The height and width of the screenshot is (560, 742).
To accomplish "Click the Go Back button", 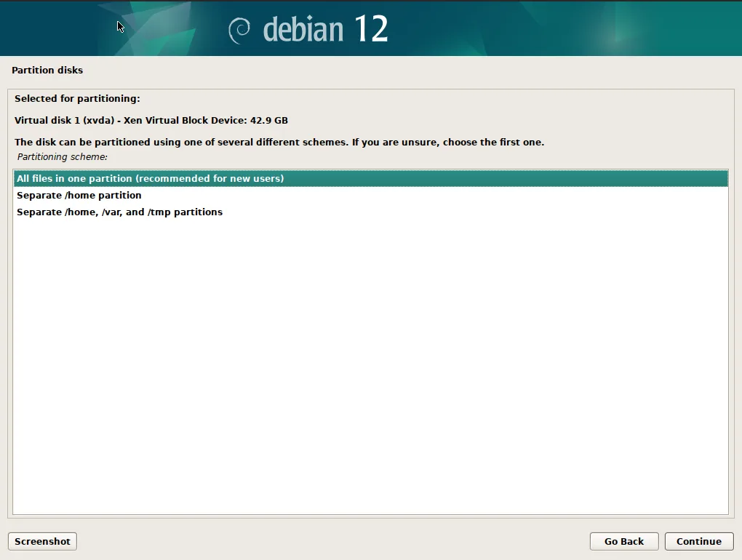I will (x=623, y=541).
